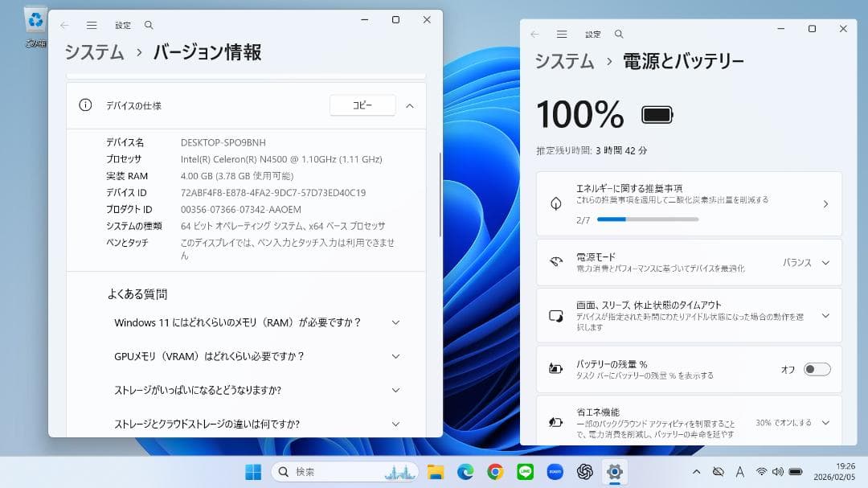Open File Explorer from the taskbar
The width and height of the screenshot is (868, 488).
click(x=435, y=472)
